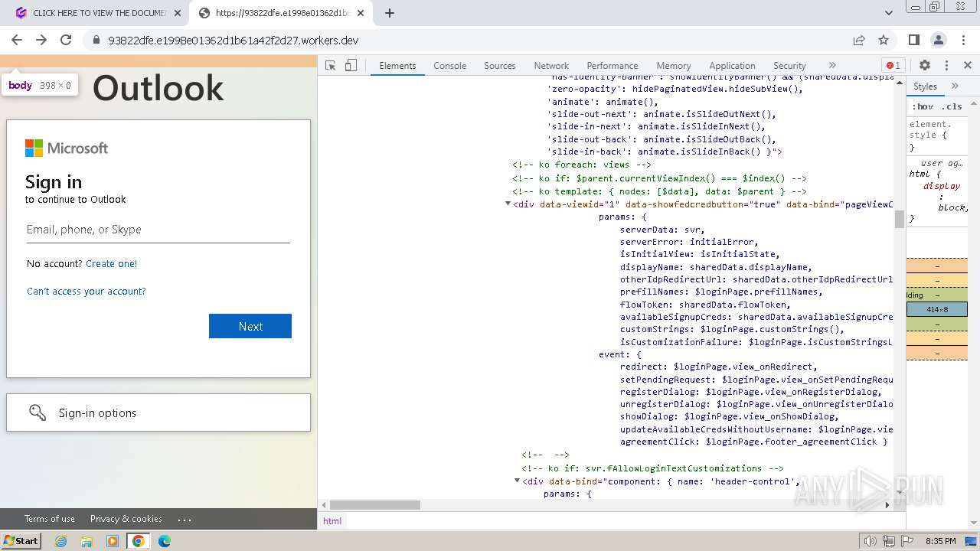Switch to the 'CLICK HERE TO VIEW THE DOCUMENT' tab

99,13
